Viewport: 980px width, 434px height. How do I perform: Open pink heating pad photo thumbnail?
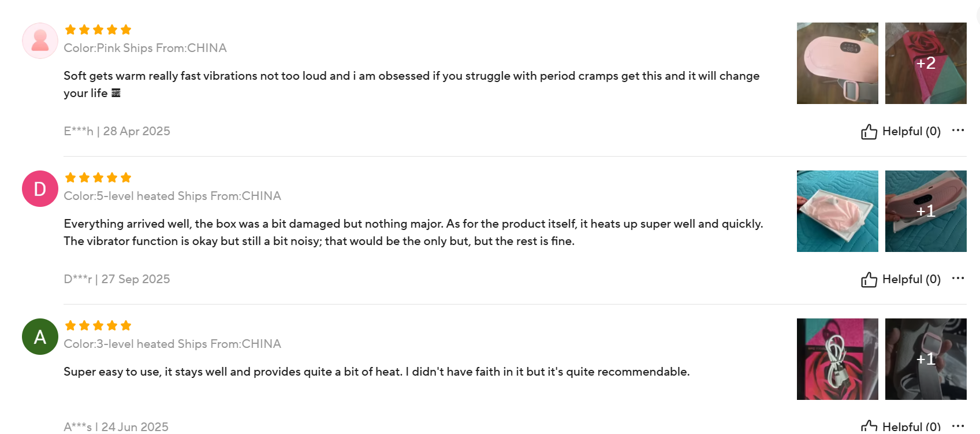click(837, 64)
